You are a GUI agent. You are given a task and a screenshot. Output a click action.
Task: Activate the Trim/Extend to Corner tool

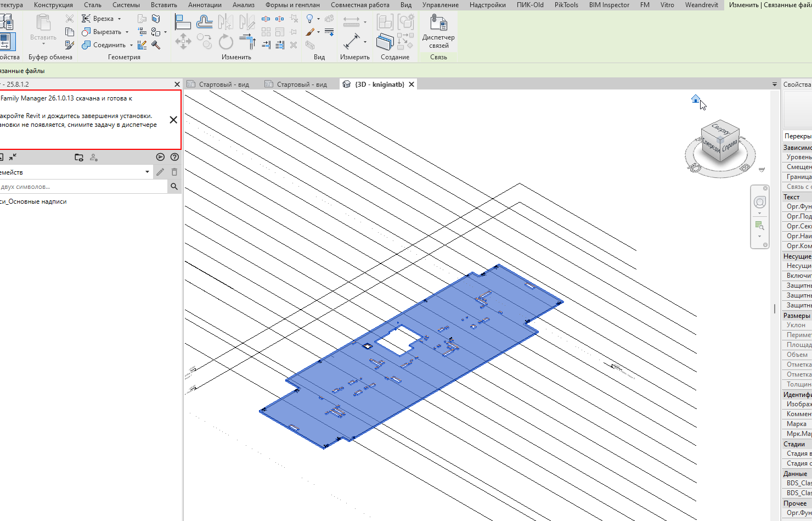(247, 42)
